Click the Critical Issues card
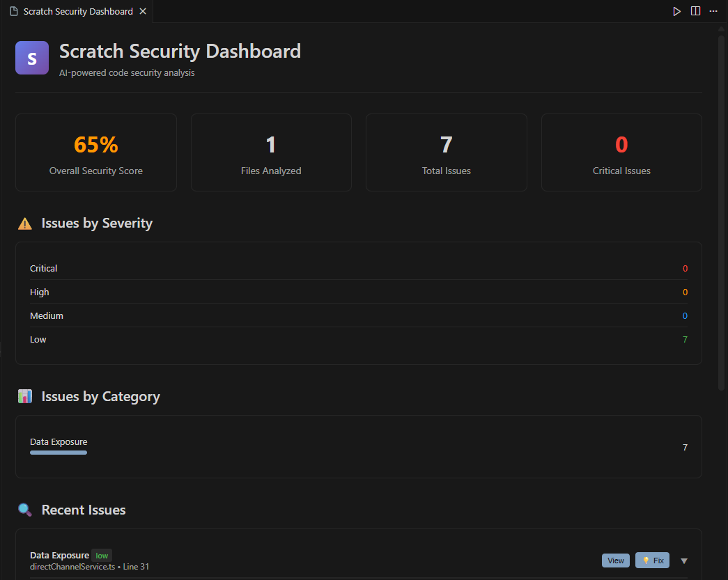 click(621, 152)
